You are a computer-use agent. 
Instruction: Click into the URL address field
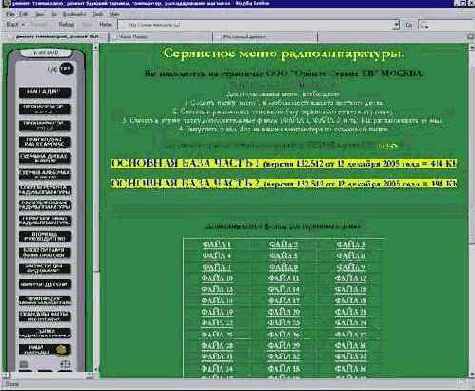coord(256,25)
